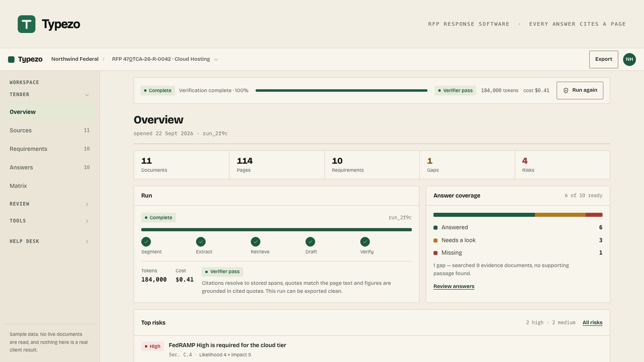
Task: Click the Documents stat card showing 11
Action: [x=182, y=165]
